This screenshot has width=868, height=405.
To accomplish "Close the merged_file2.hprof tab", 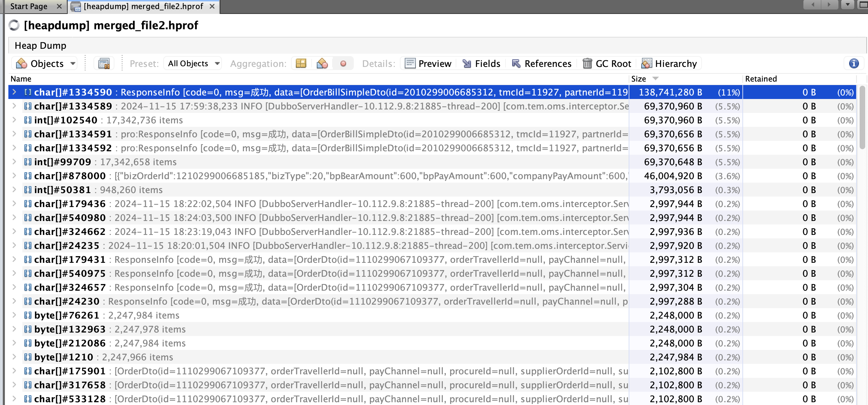I will pyautogui.click(x=212, y=6).
